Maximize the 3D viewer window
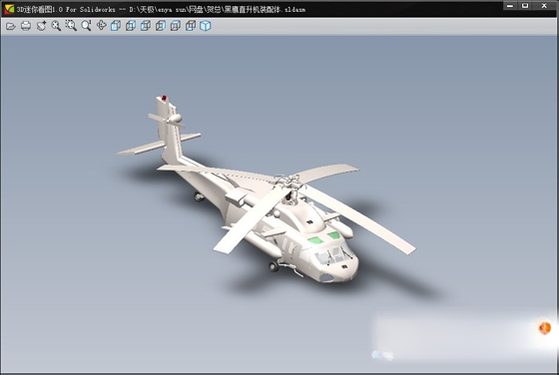This screenshot has height=375, width=559. (525, 6)
